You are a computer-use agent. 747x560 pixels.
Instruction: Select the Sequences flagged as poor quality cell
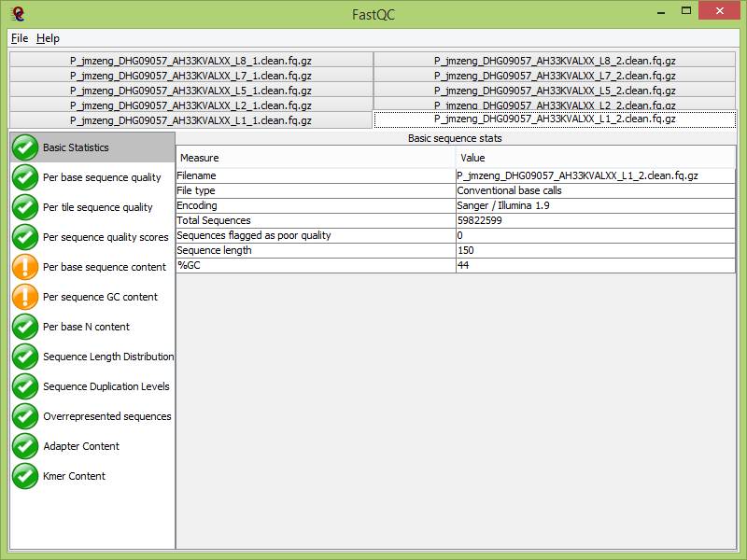(x=316, y=235)
